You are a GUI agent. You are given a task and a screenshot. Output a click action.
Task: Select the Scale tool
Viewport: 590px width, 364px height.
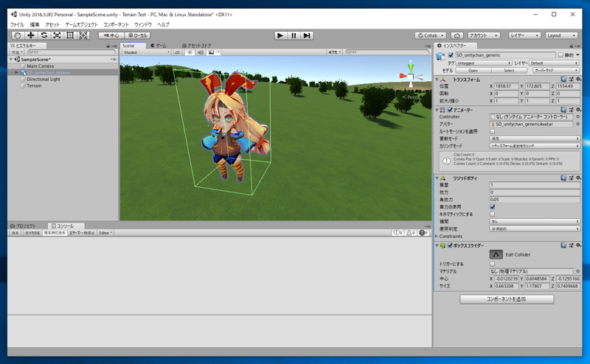pos(57,35)
